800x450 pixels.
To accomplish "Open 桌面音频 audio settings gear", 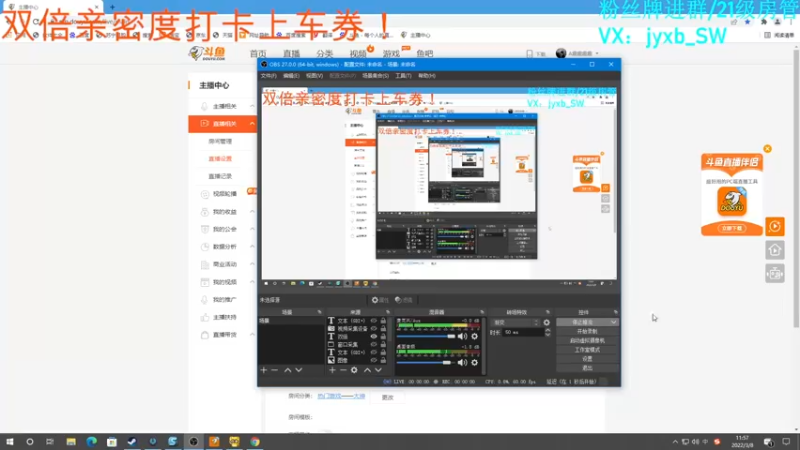I will coord(474,362).
